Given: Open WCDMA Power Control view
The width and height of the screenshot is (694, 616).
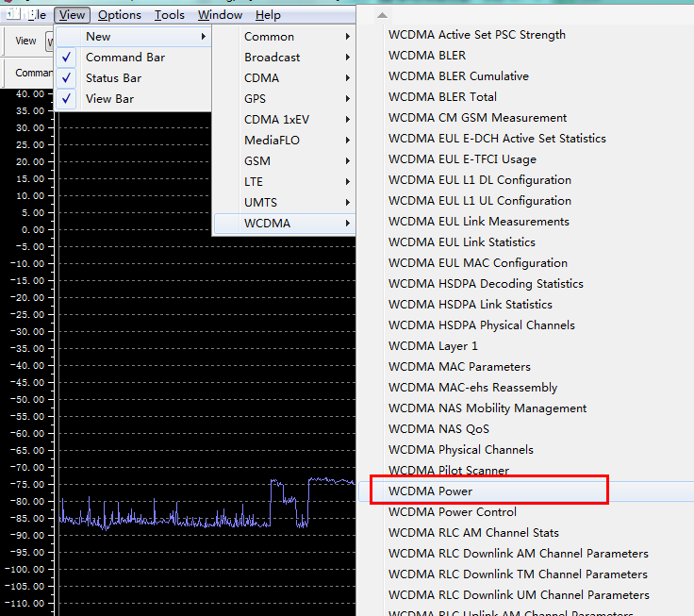Looking at the screenshot, I should [453, 512].
